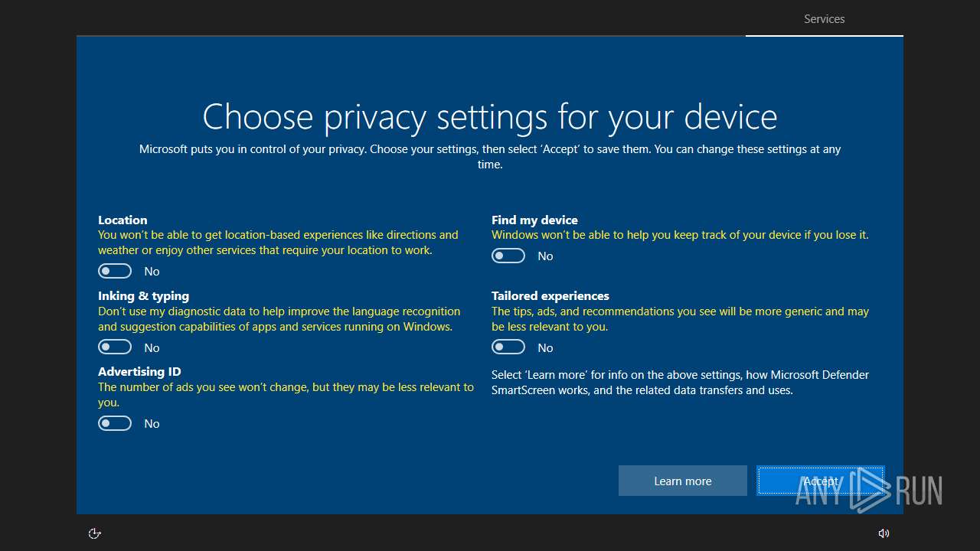980x551 pixels.
Task: Click the Microsoft Defender SmartScreen info paragraph
Action: [680, 383]
